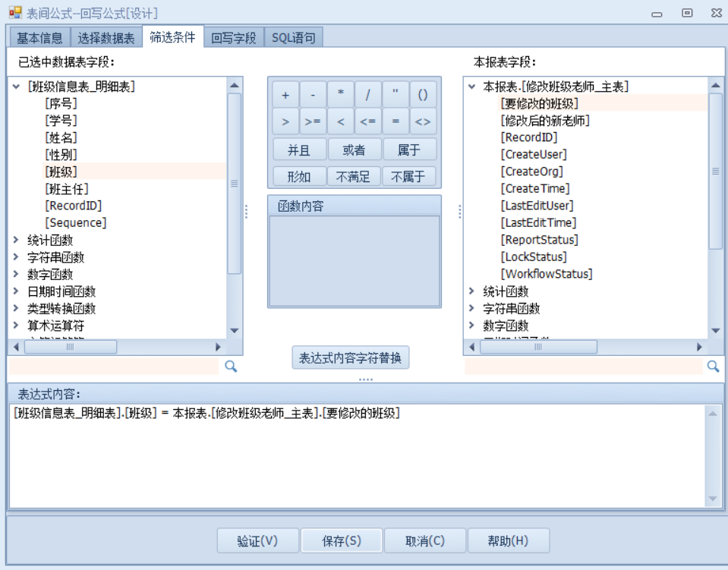This screenshot has width=728, height=570.
Task: Expand 字符串函数 in the right tree
Action: (472, 308)
